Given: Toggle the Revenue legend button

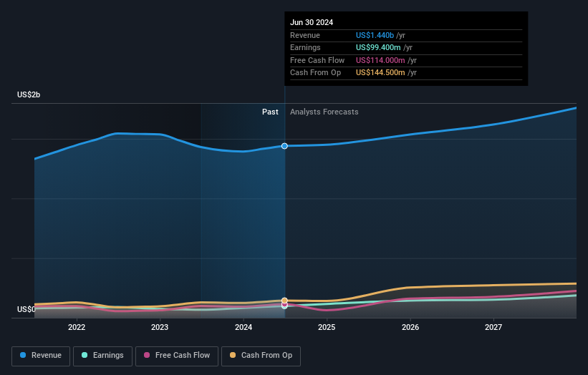Looking at the screenshot, I should 41,356.
